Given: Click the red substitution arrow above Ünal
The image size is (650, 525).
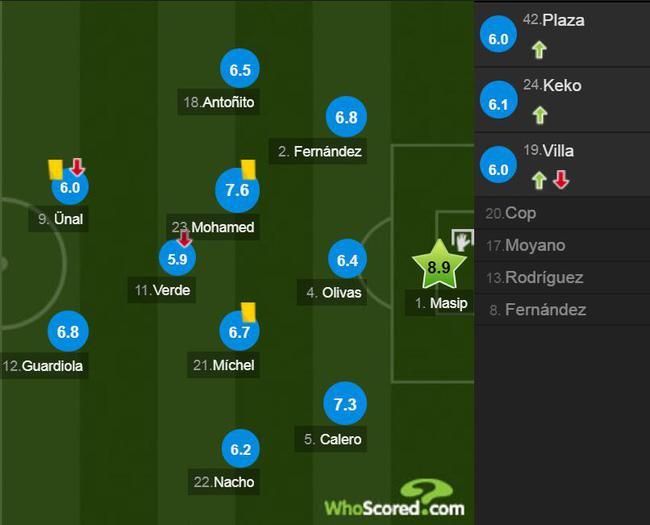Looking at the screenshot, I should pos(77,167).
